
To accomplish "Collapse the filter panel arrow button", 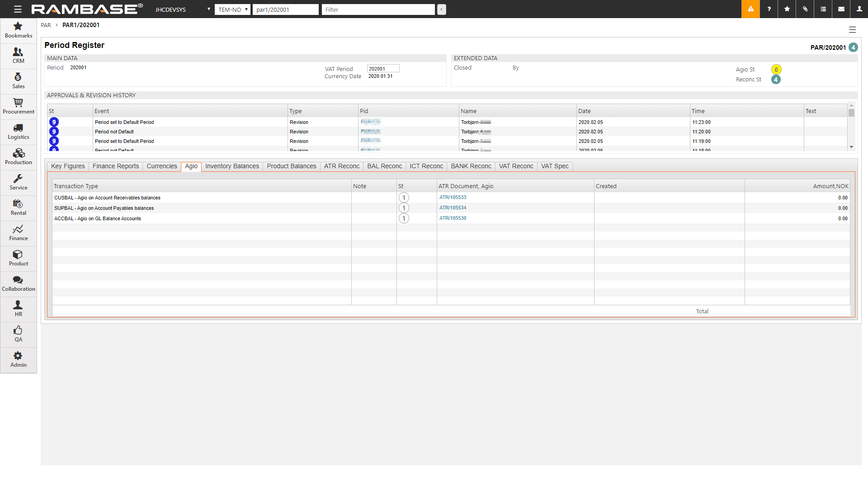I will [x=442, y=9].
